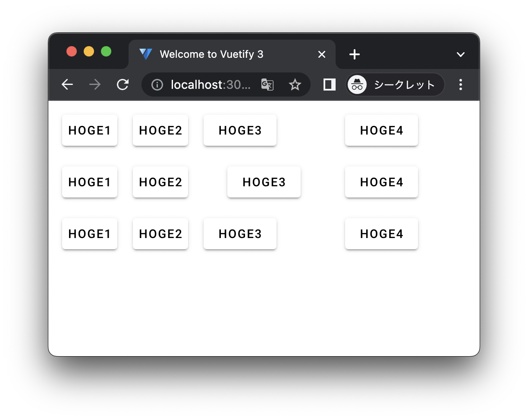Click HOGE2 in the third row
Screen dimensions: 528x420
(x=160, y=234)
